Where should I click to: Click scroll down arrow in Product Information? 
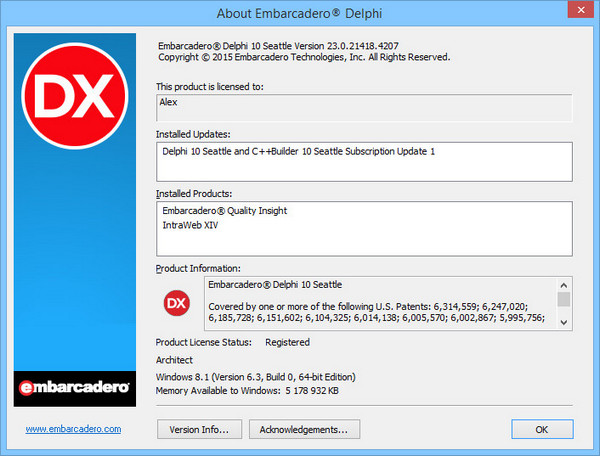[564, 321]
